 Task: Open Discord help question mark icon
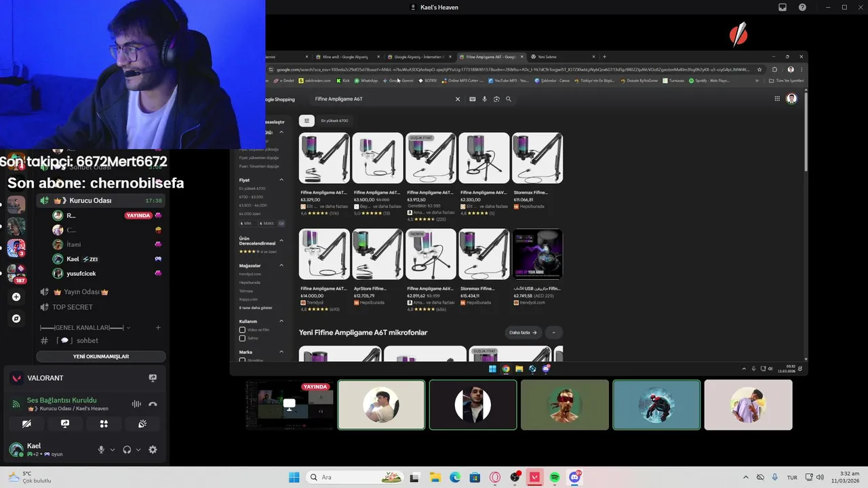[x=802, y=7]
